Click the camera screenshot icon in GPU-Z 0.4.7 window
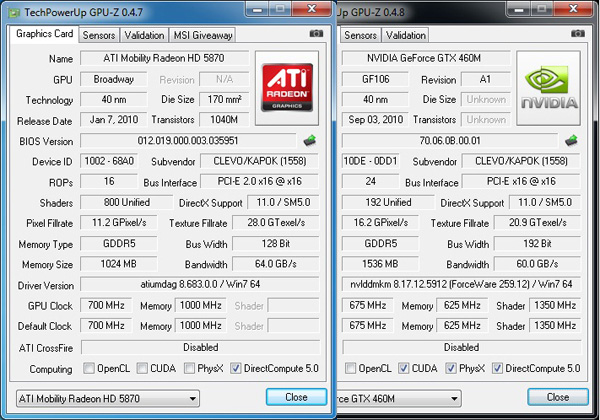Viewport: 600px width, 420px height. click(316, 34)
